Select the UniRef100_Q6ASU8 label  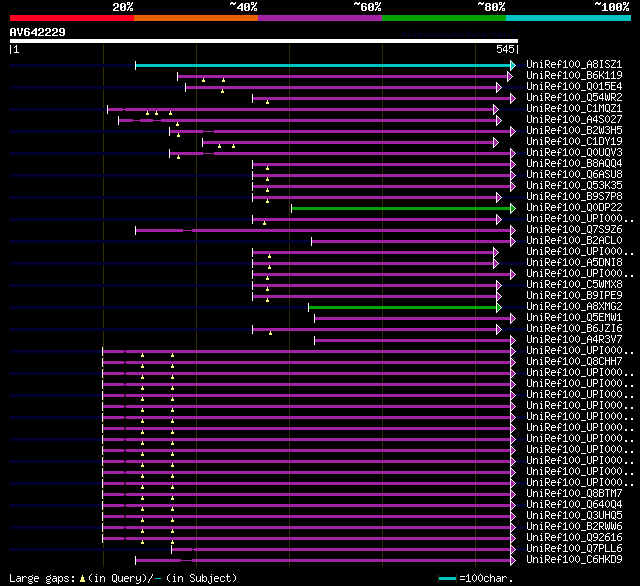coord(574,175)
